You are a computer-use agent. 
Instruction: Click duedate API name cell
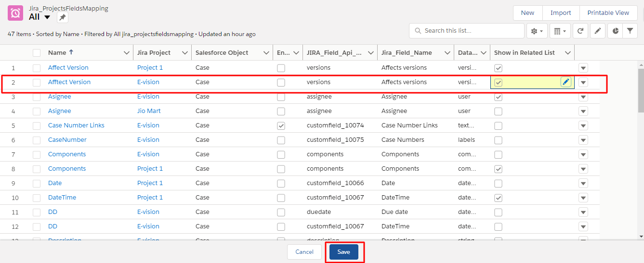(x=319, y=212)
